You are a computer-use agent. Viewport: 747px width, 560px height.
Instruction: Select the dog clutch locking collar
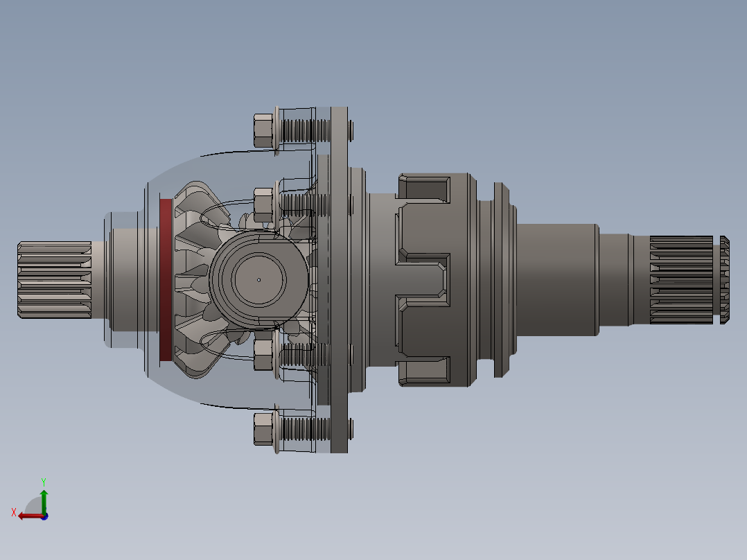(x=435, y=280)
